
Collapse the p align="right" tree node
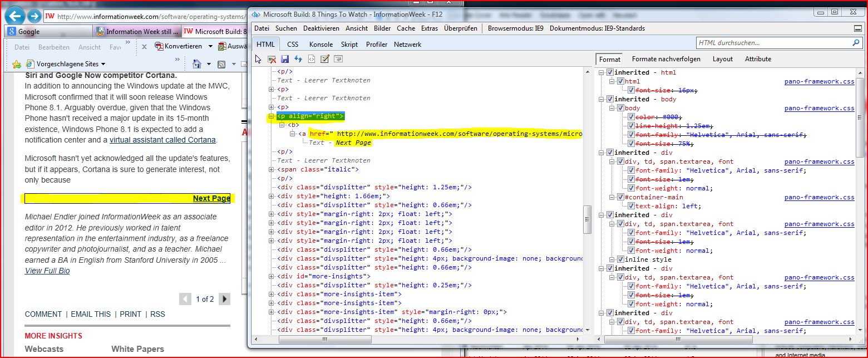pyautogui.click(x=272, y=116)
